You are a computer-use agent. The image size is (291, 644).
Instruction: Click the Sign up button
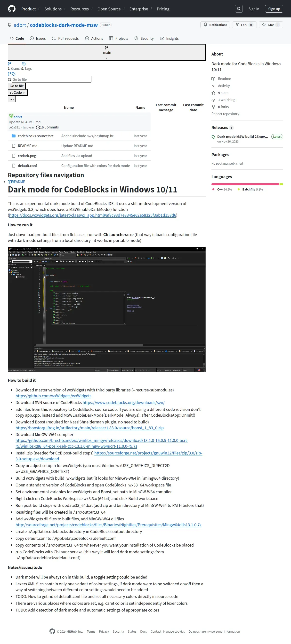(274, 9)
